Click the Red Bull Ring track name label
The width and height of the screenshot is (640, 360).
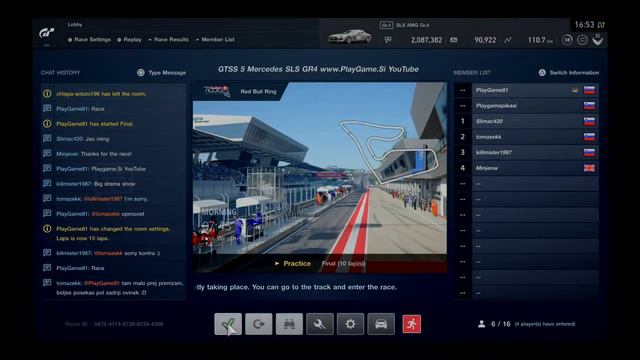[x=258, y=91]
